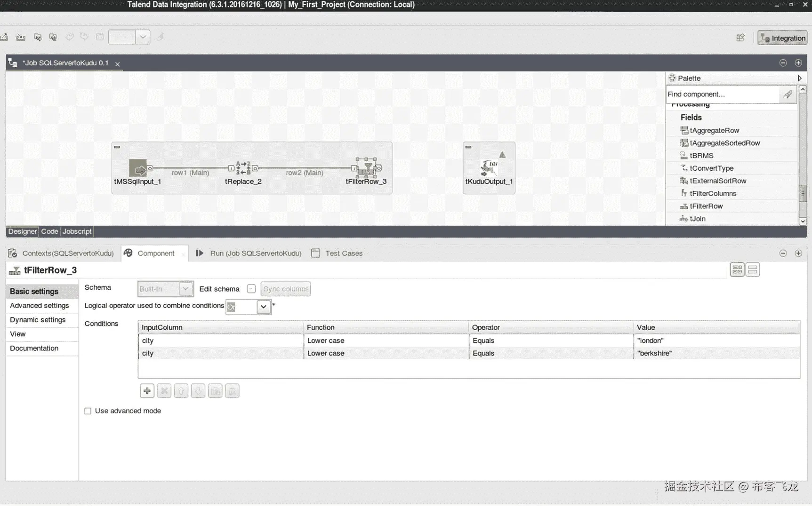Open the main toolbar dropdown arrow
The height and width of the screenshot is (506, 812).
(x=143, y=37)
